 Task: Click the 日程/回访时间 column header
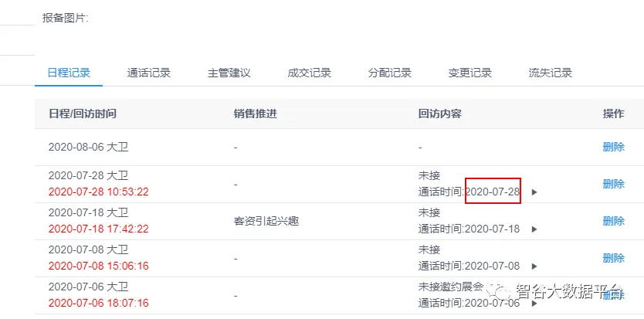[83, 114]
